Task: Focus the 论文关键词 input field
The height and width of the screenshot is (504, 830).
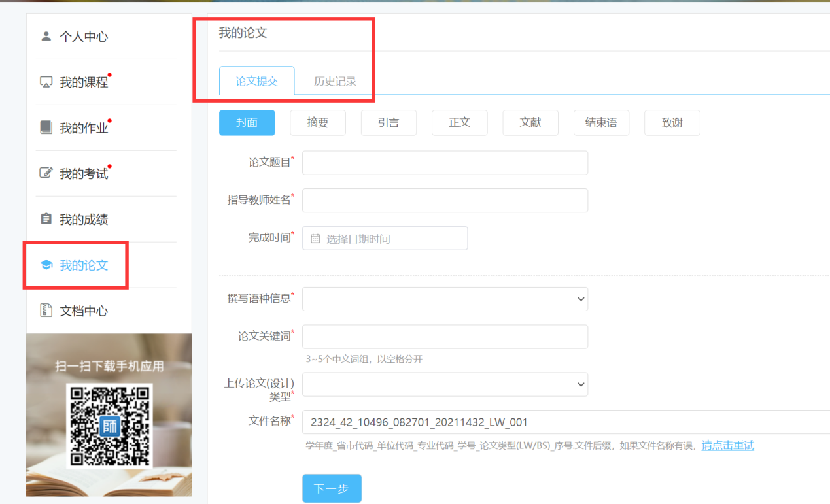Action: tap(445, 337)
